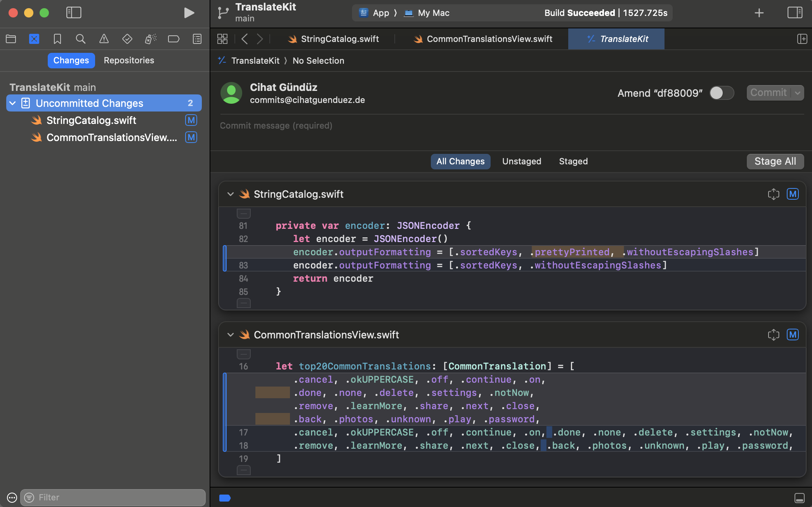
Task: Click the Uncommitted Changes tree item
Action: (102, 103)
